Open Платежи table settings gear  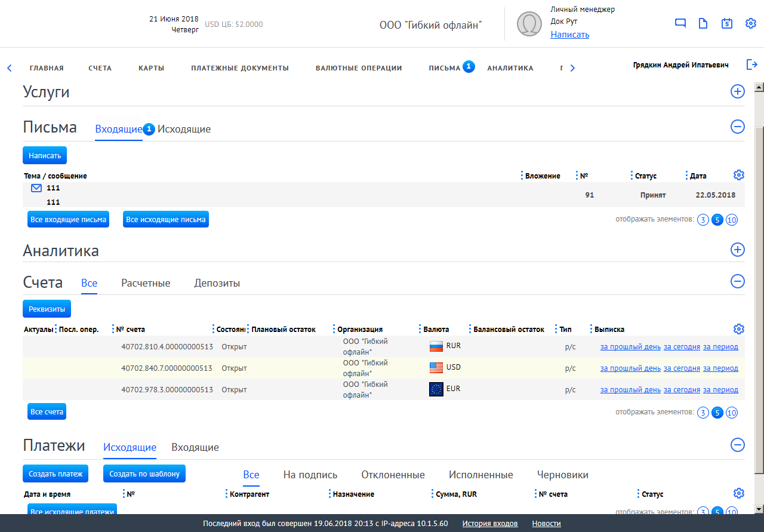[x=739, y=493]
